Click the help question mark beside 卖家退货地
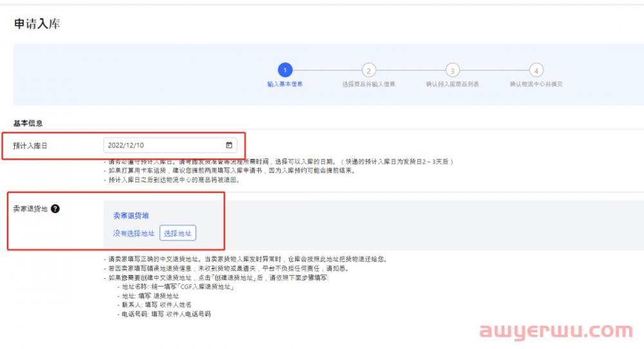644x349 pixels. [55, 209]
